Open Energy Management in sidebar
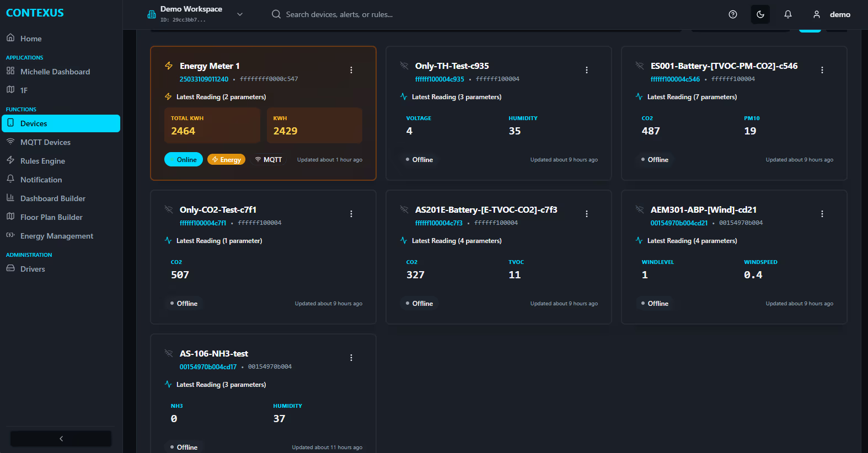 [56, 236]
